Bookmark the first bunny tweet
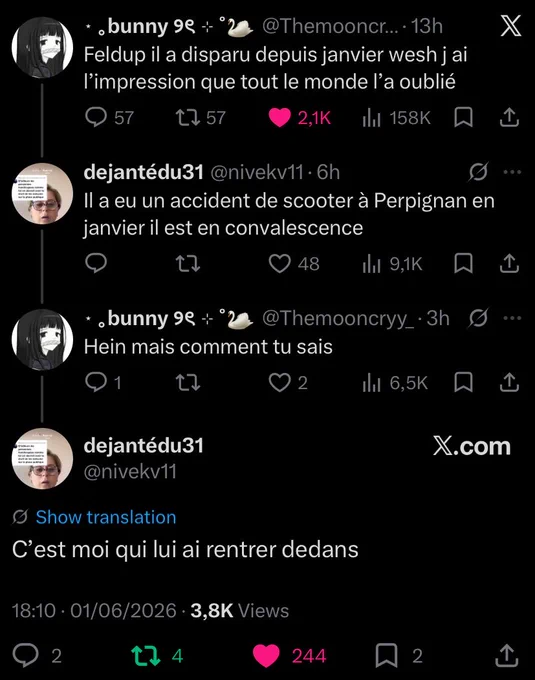The width and height of the screenshot is (535, 680). [x=463, y=118]
